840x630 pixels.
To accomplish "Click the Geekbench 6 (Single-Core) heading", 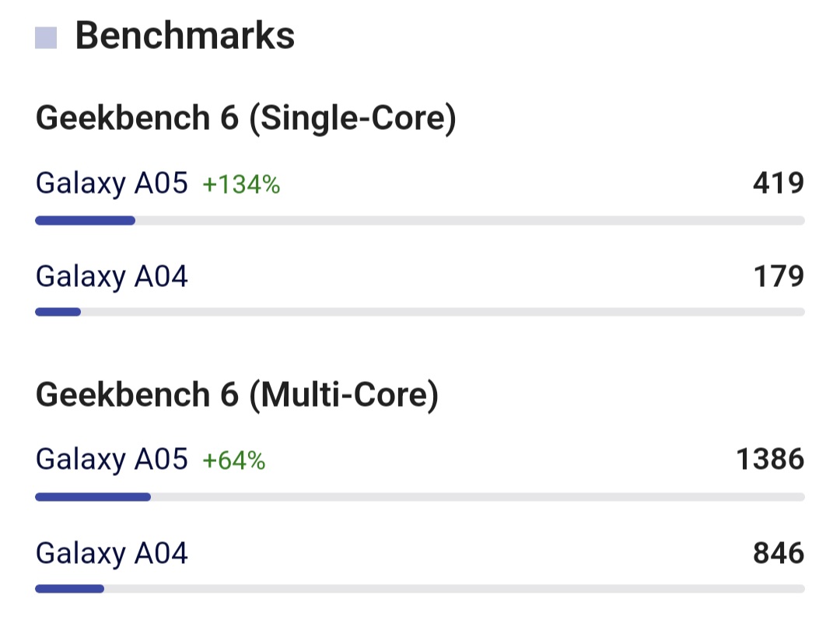I will pos(245,118).
